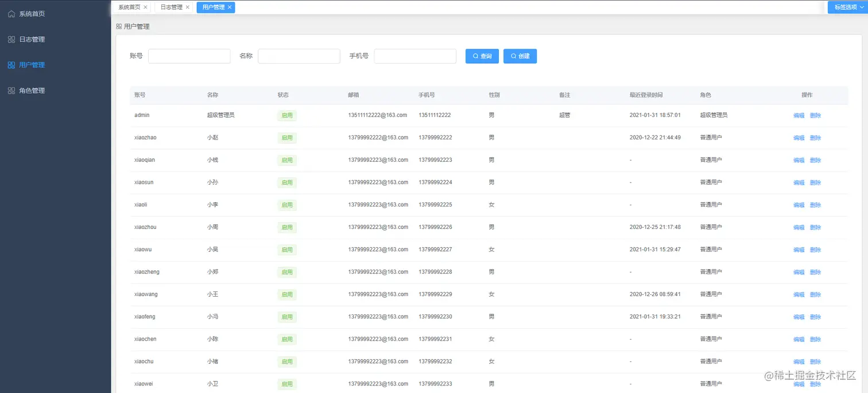The image size is (868, 393).
Task: Edit the admin user row
Action: click(x=799, y=115)
